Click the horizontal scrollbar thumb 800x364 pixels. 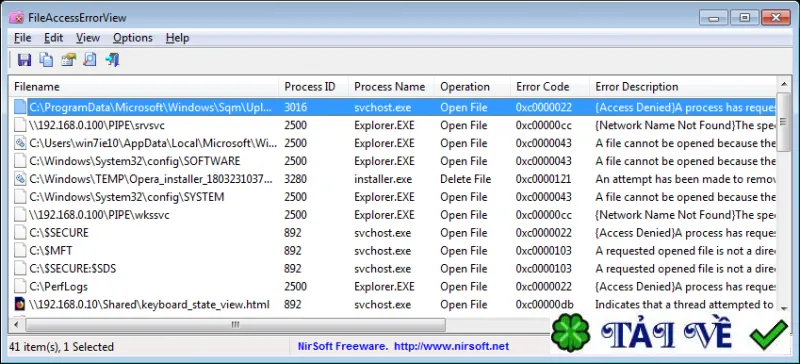click(235, 325)
